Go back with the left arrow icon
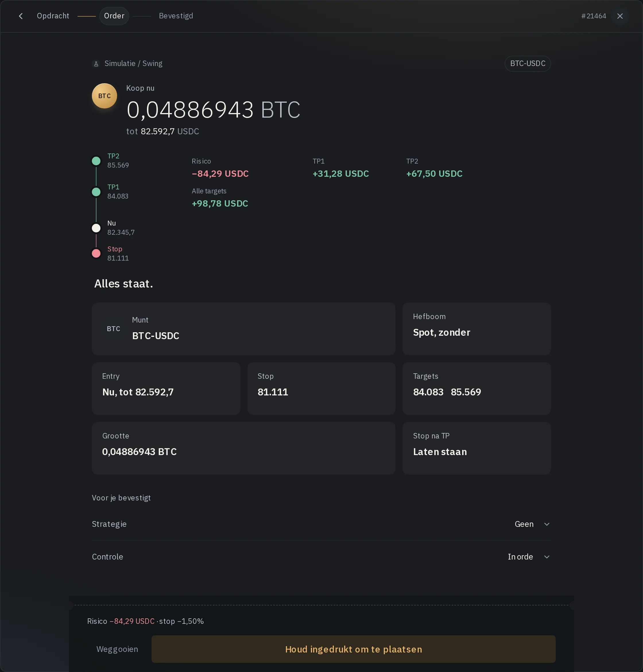 (21, 16)
